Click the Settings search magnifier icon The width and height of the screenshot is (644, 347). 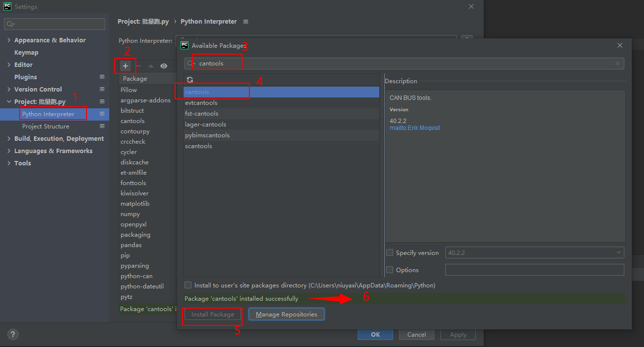point(10,24)
